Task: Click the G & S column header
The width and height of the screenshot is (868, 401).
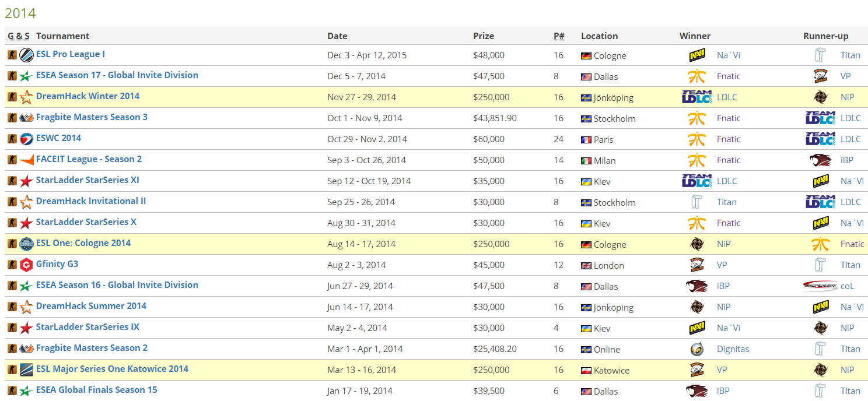Action: (x=19, y=36)
